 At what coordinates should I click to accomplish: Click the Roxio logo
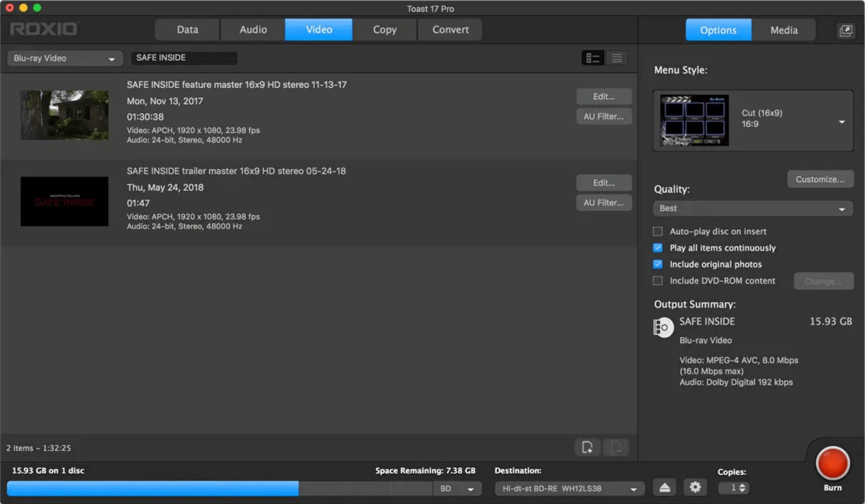point(44,29)
